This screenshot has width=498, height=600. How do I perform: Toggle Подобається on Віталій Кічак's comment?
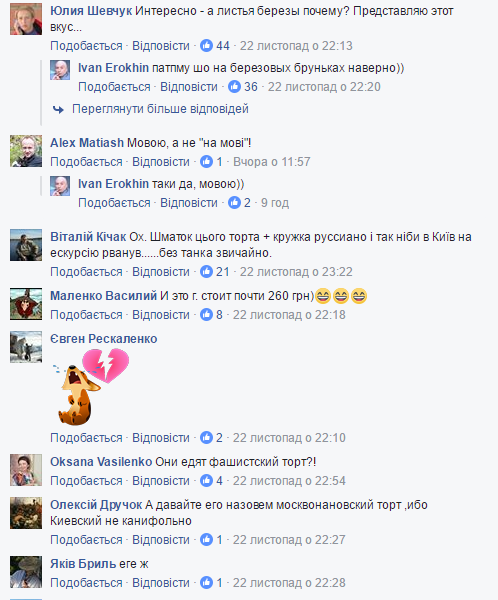point(86,272)
